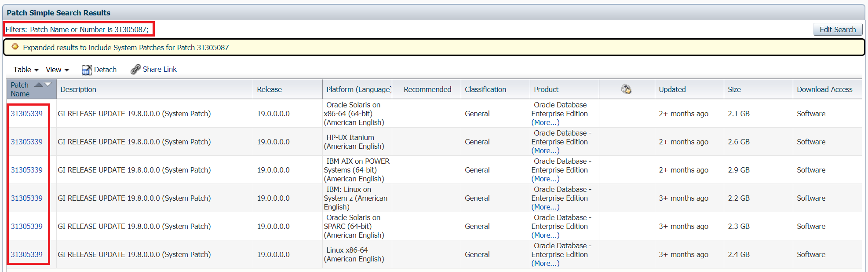Open patch 31305339 for IBM Linux on System z
Image resolution: width=868 pixels, height=272 pixels.
click(x=27, y=198)
